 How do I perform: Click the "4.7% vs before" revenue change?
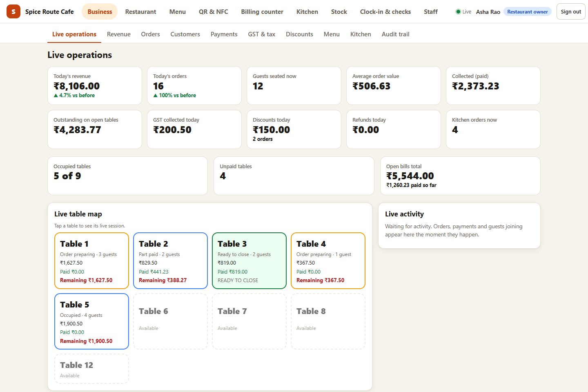[74, 95]
